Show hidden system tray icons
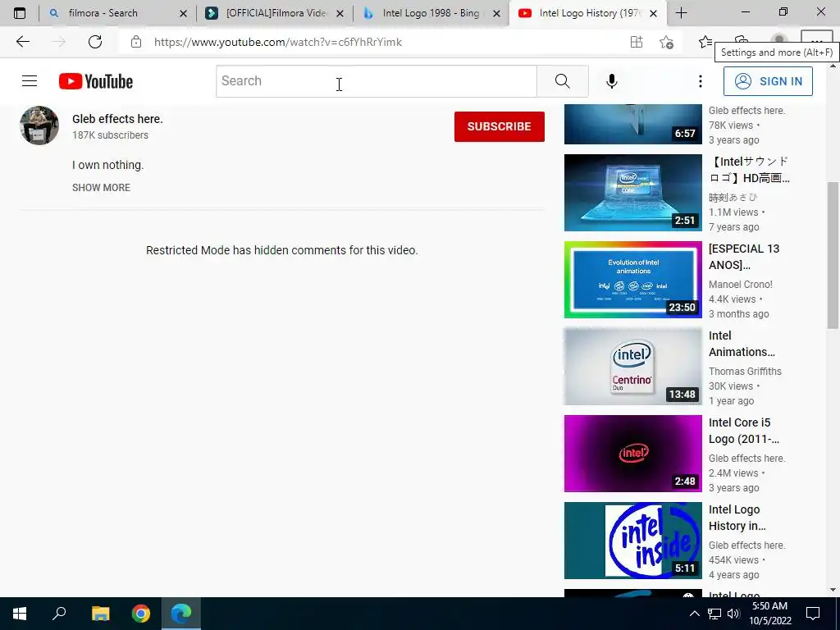The height and width of the screenshot is (630, 840). click(x=694, y=614)
